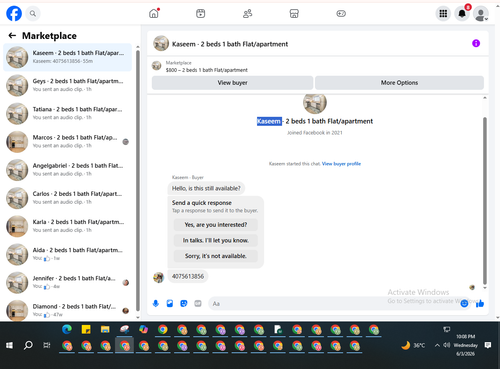The image size is (500, 369).
Task: Open the Tatiana conversation
Action: click(x=67, y=113)
